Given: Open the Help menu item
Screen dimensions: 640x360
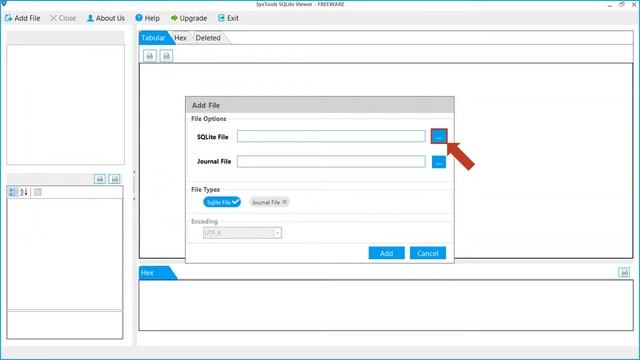Looking at the screenshot, I should point(147,18).
